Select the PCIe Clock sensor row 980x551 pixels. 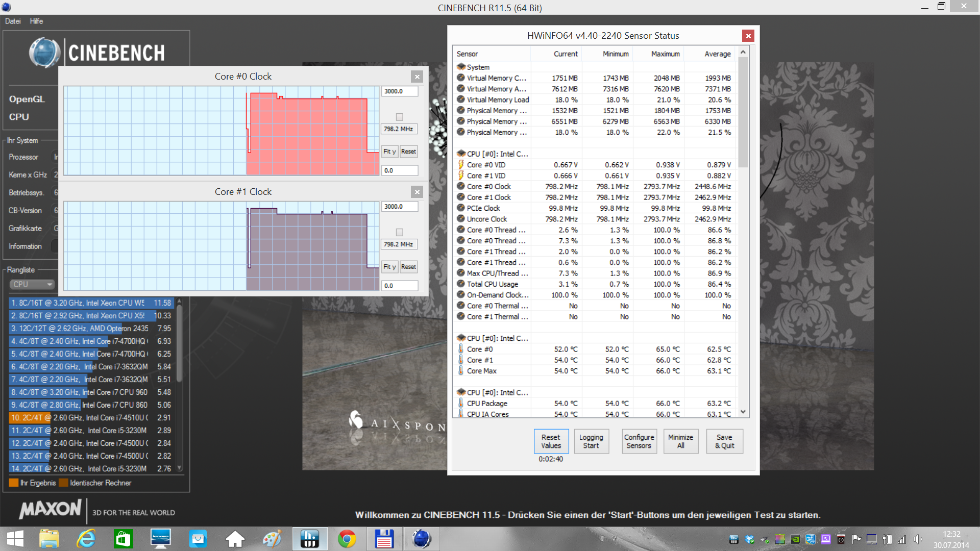point(595,208)
